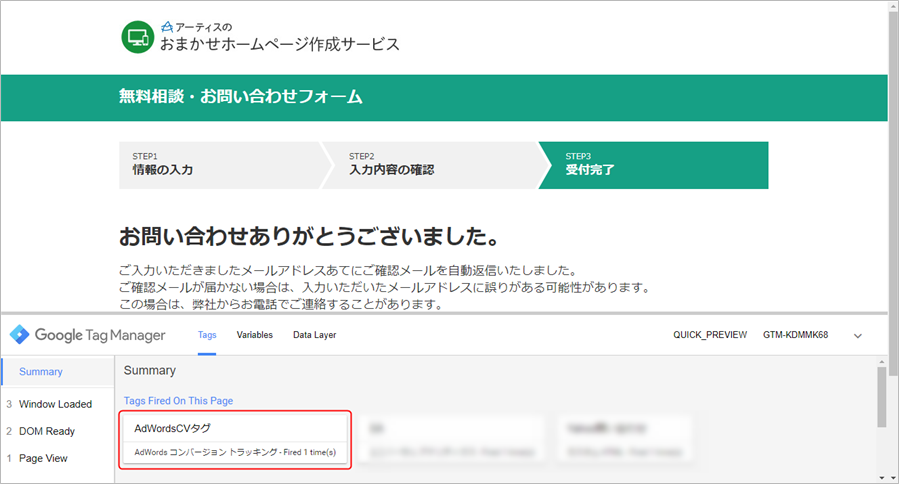899x484 pixels.
Task: Click the STEP3 受付完了 step
Action: coord(654,165)
